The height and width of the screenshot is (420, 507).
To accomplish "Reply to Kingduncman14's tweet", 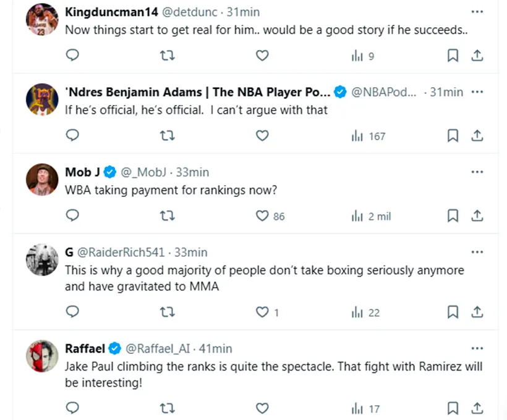I will click(x=72, y=56).
